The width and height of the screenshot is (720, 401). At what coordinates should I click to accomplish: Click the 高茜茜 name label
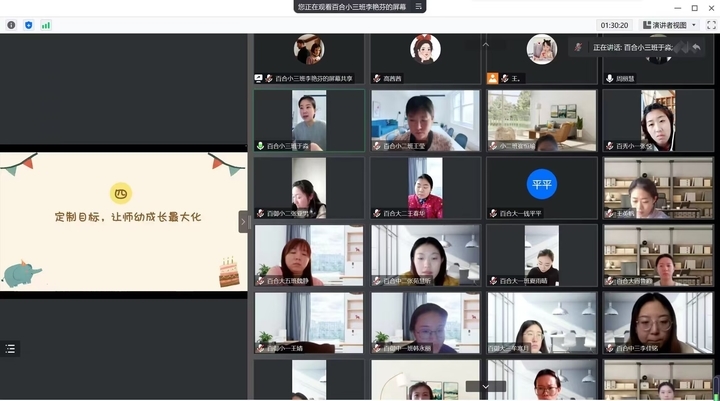point(392,79)
